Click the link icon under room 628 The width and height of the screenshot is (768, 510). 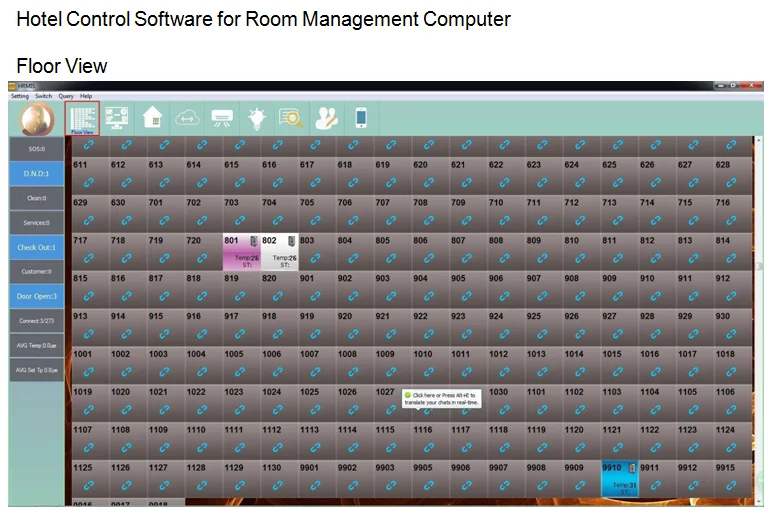(x=731, y=183)
